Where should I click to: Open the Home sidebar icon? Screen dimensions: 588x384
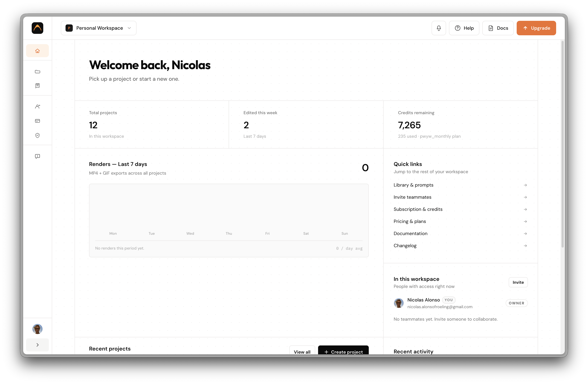pos(37,51)
